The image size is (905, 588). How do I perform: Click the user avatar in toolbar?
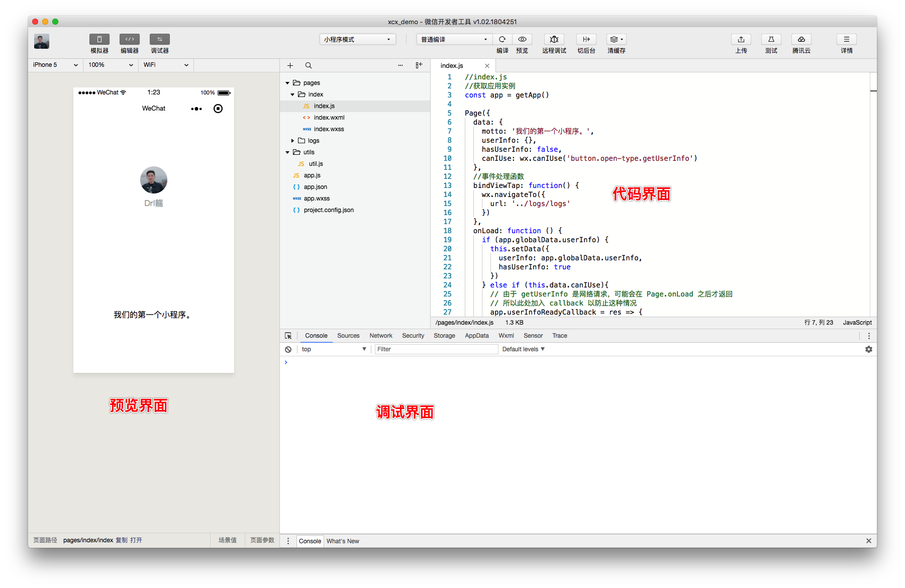pos(42,41)
